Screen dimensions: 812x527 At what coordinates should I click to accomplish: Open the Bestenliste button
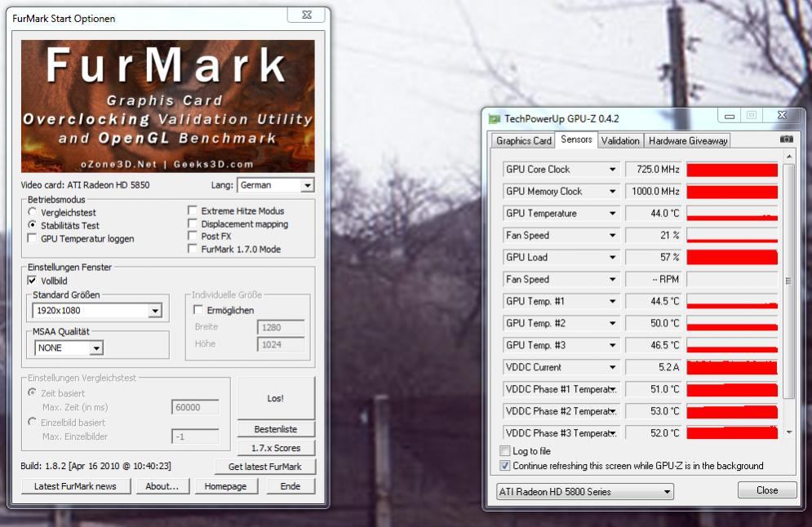tap(276, 429)
